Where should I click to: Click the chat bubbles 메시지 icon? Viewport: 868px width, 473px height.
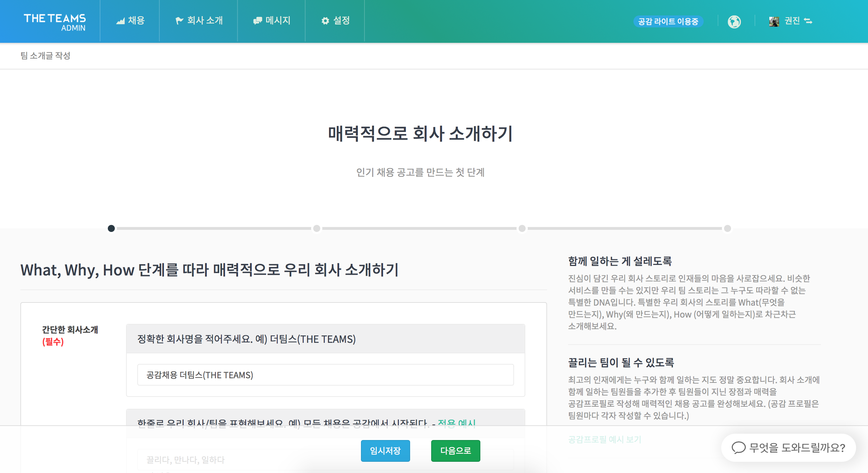click(257, 21)
